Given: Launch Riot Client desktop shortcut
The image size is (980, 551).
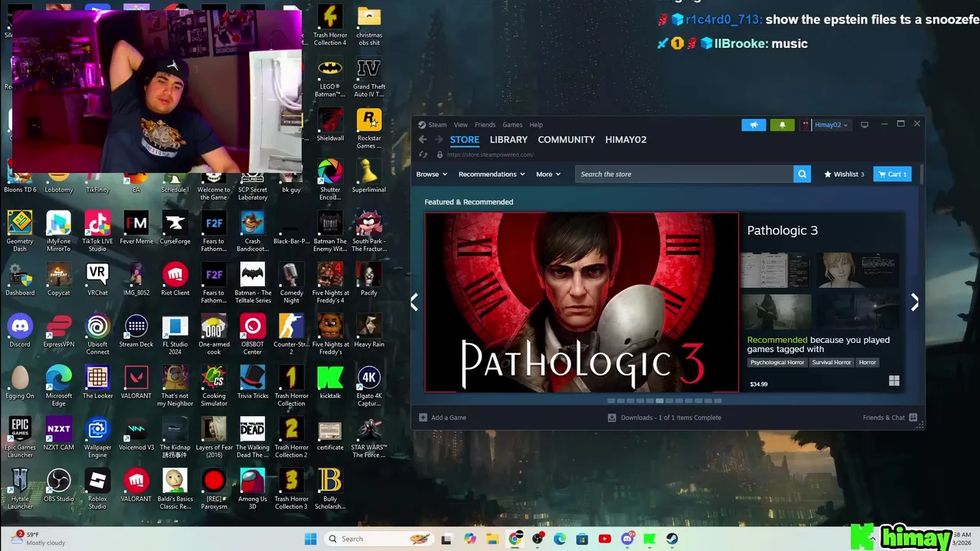Looking at the screenshot, I should click(x=175, y=279).
